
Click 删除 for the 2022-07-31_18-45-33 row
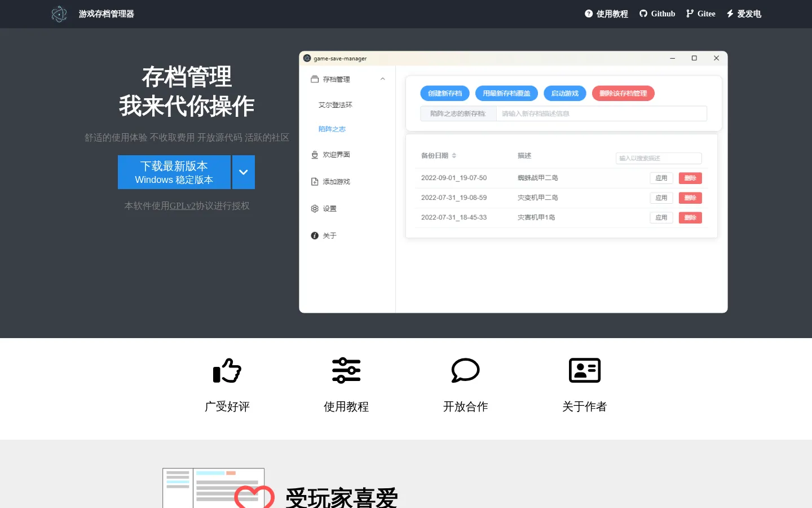[x=690, y=218]
